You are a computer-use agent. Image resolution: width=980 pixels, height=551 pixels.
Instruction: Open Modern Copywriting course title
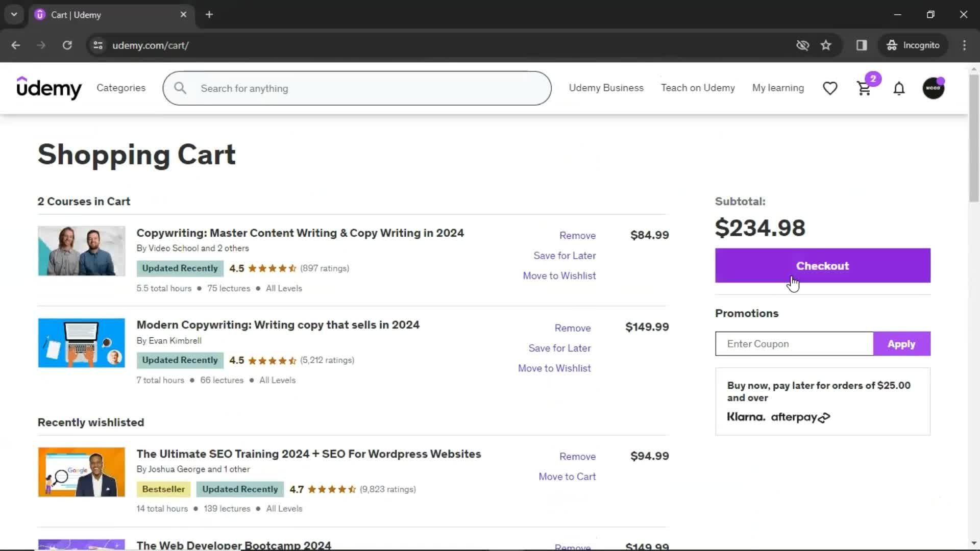coord(278,325)
